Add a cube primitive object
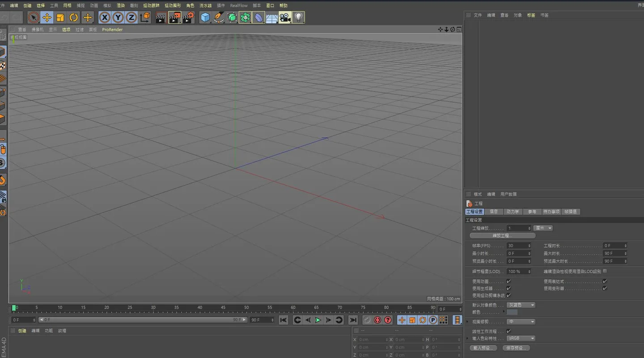Screen dimensions: 644x358 (205, 17)
